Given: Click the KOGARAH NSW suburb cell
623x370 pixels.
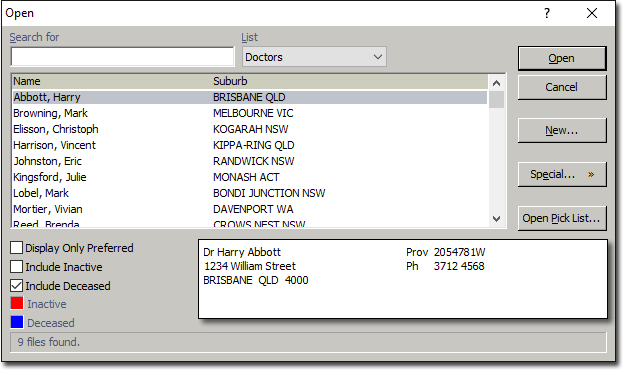Looking at the screenshot, I should tap(251, 129).
